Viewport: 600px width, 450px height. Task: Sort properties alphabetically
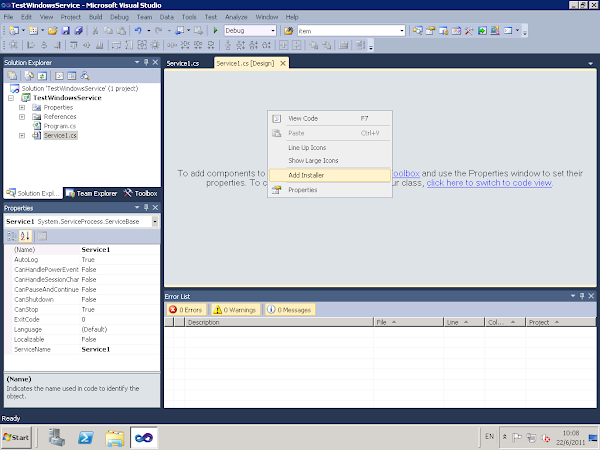coord(25,236)
